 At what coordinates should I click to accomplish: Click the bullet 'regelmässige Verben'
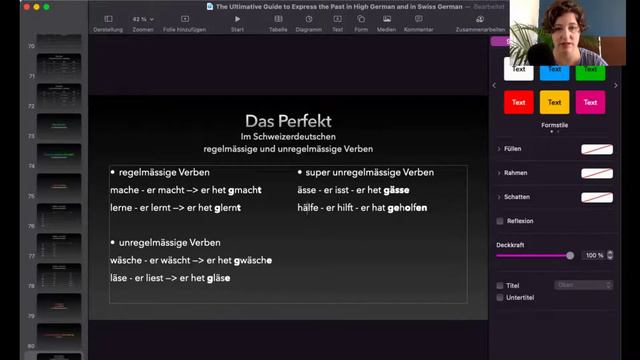164,173
